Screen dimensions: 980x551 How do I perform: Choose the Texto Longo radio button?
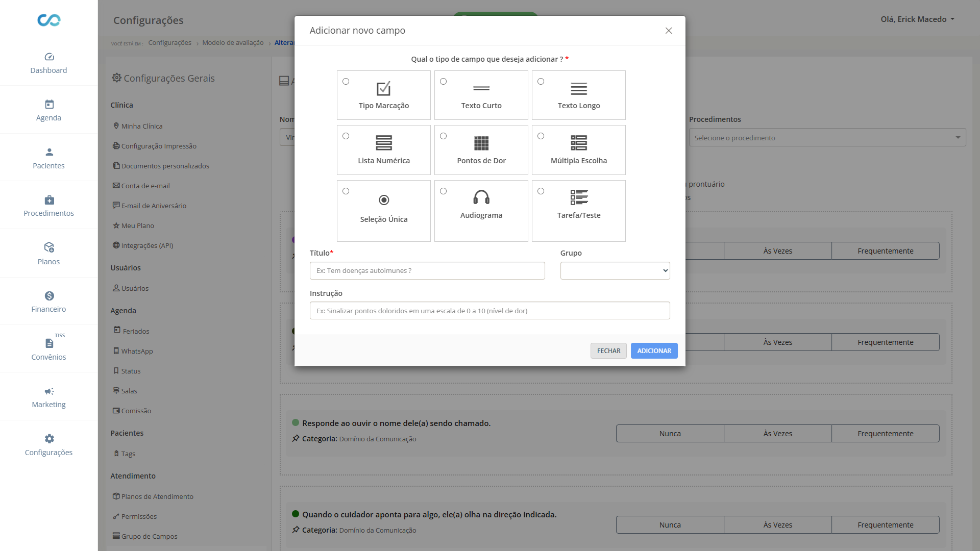tap(541, 82)
